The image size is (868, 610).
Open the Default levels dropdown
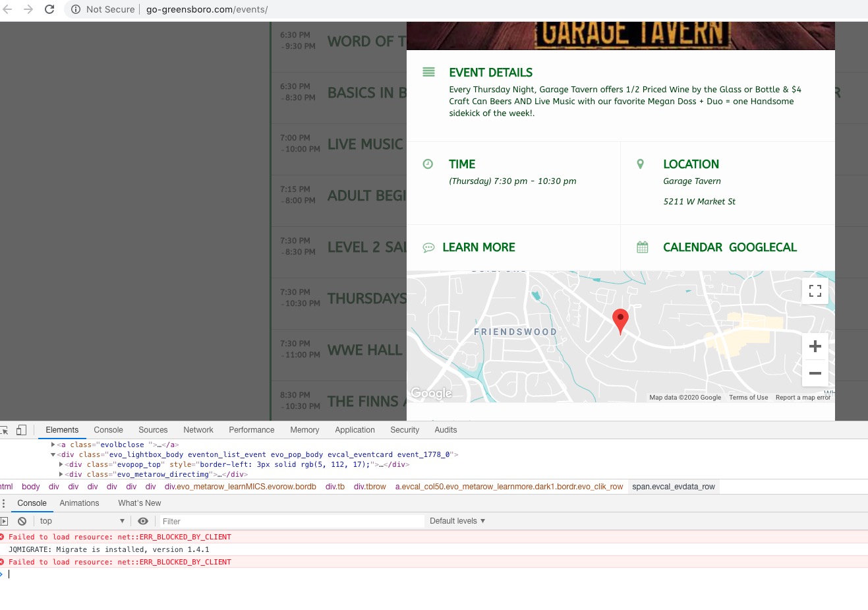point(457,521)
